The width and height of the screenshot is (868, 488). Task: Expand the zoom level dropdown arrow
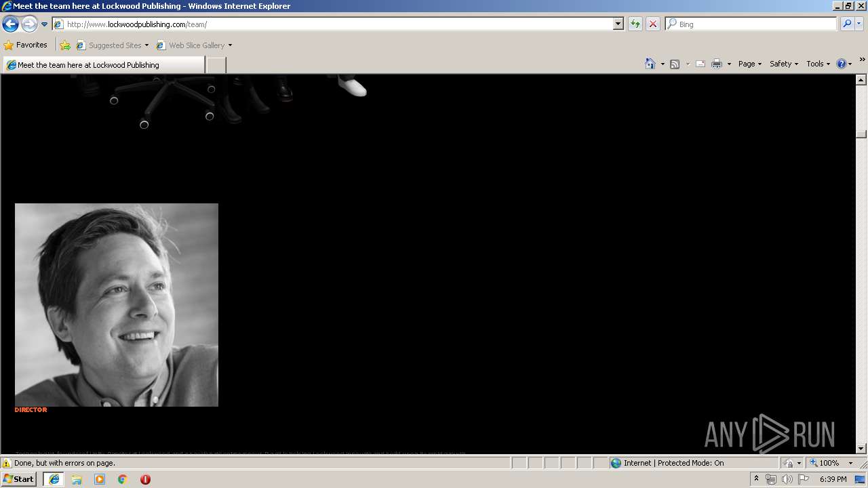[850, 463]
